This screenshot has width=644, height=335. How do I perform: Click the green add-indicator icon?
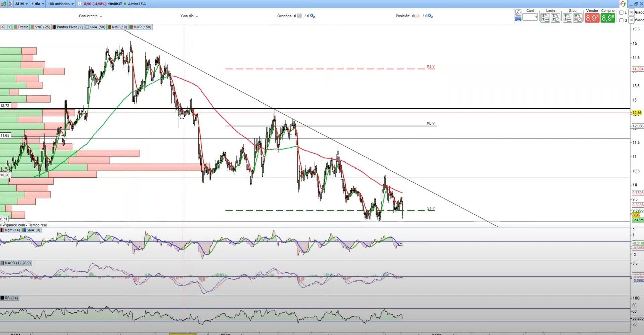9,27
